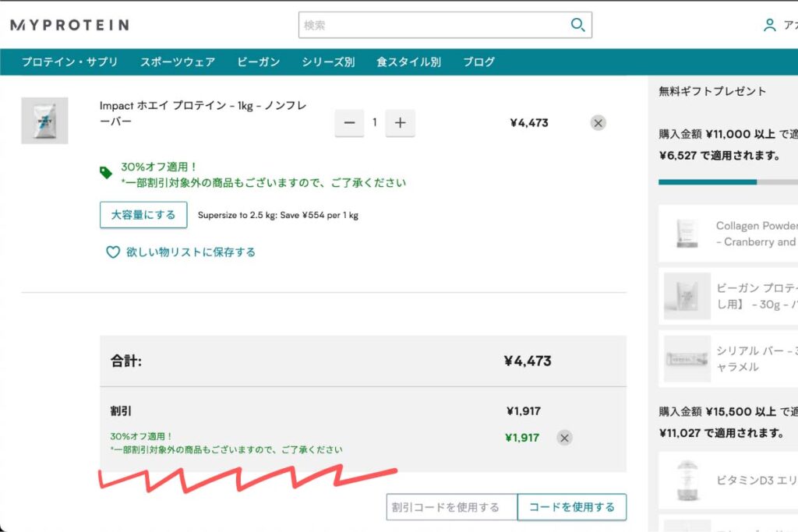The image size is (798, 532).
Task: Click the Collagen Powder gift name
Action: [x=757, y=234]
